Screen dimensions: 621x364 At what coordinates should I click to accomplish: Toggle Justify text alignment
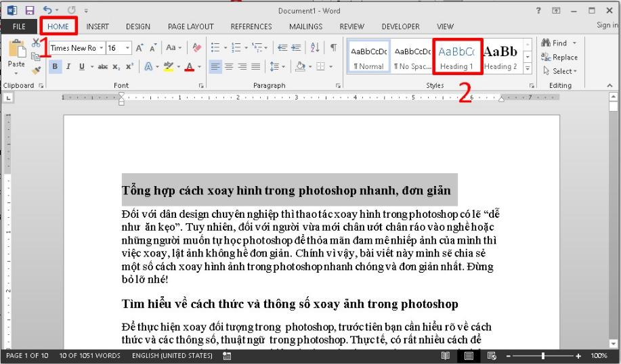coord(256,66)
